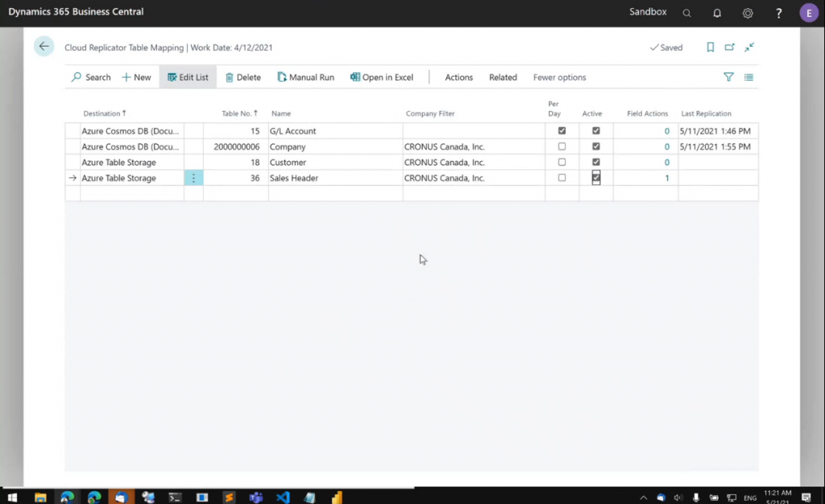Toggle the filter pane icon
Image resolution: width=825 pixels, height=504 pixels.
728,77
